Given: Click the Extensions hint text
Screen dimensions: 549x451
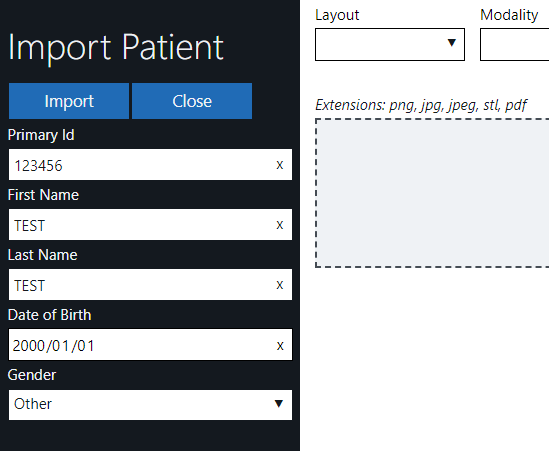Looking at the screenshot, I should (421, 105).
